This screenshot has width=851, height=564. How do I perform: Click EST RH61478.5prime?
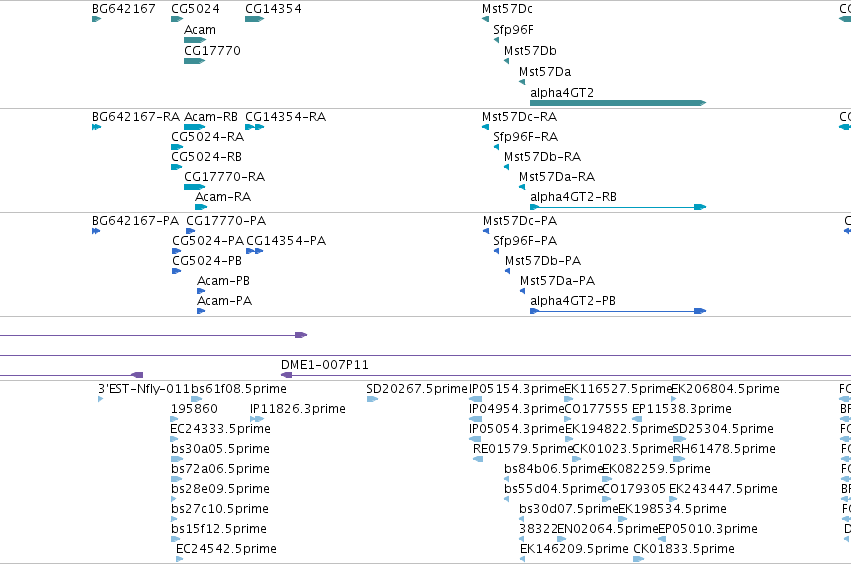click(724, 449)
